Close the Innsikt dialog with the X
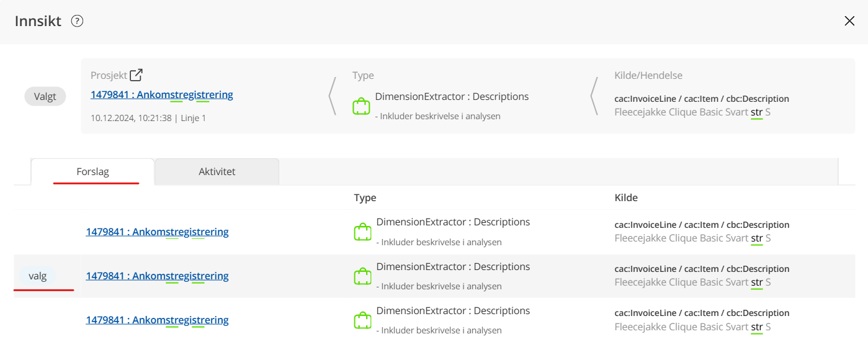The width and height of the screenshot is (868, 352). coord(849,21)
